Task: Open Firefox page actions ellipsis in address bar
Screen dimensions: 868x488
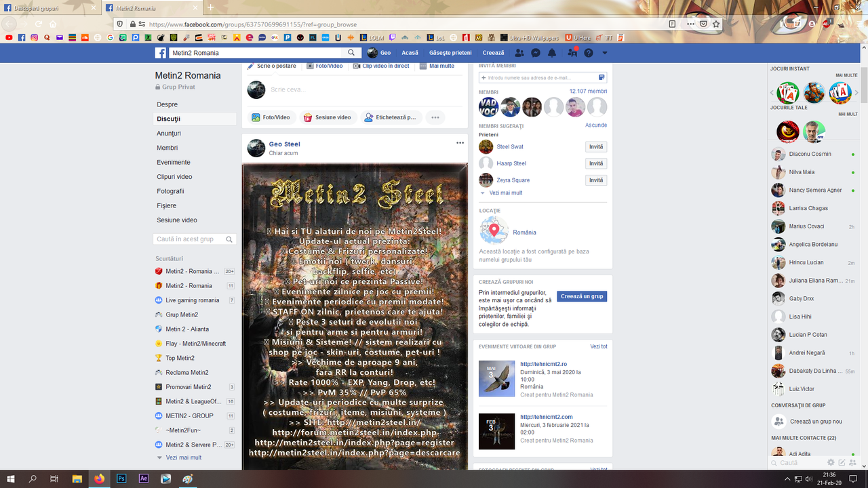Action: coord(690,23)
